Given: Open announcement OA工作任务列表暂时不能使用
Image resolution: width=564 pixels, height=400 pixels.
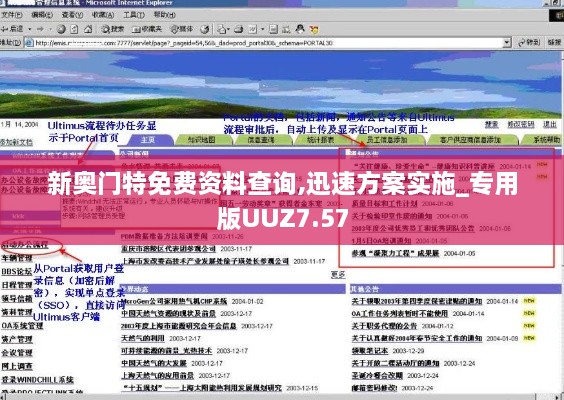Looking at the screenshot, I should [400, 314].
